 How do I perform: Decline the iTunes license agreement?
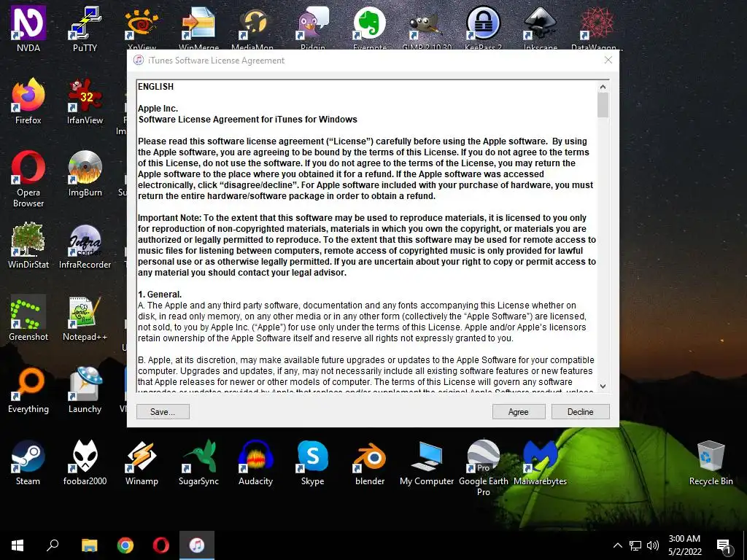(580, 411)
